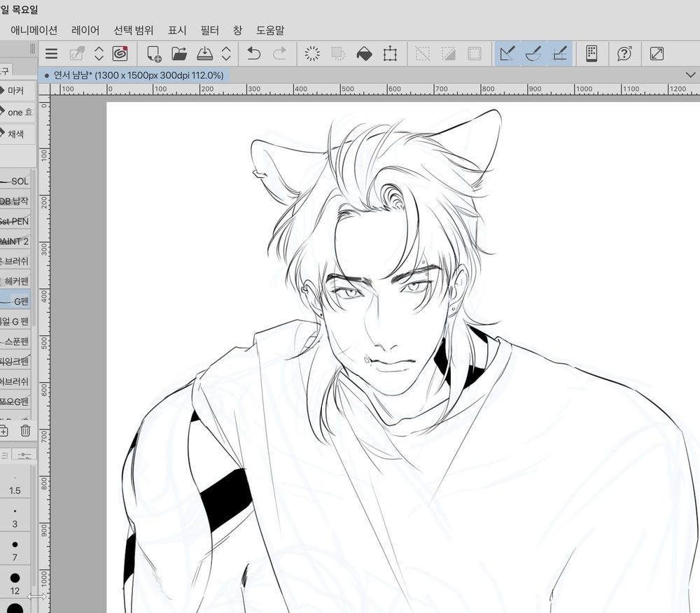Open the 표시 menu

[x=177, y=30]
